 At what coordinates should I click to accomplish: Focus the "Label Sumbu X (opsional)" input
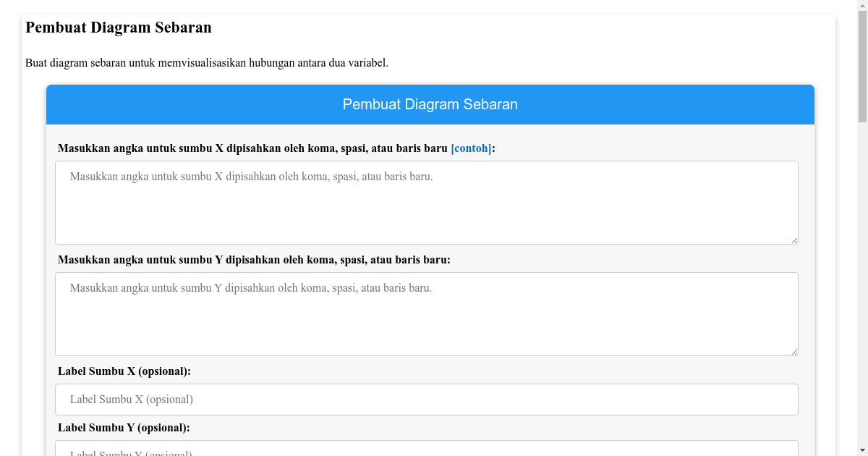tap(426, 399)
